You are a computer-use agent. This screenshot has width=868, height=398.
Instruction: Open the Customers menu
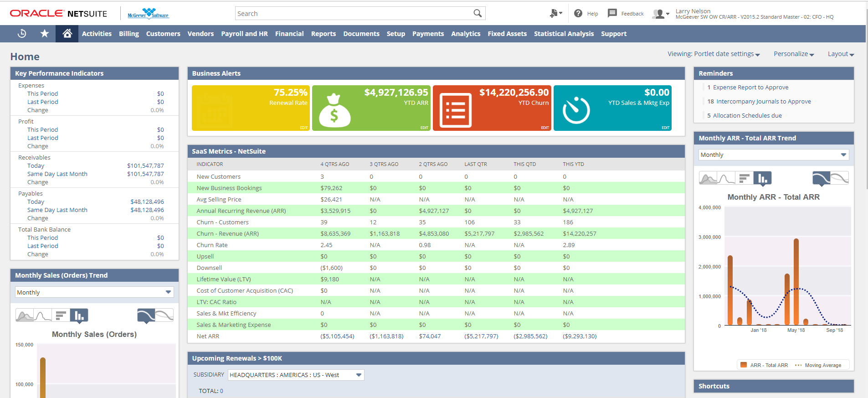(x=163, y=34)
